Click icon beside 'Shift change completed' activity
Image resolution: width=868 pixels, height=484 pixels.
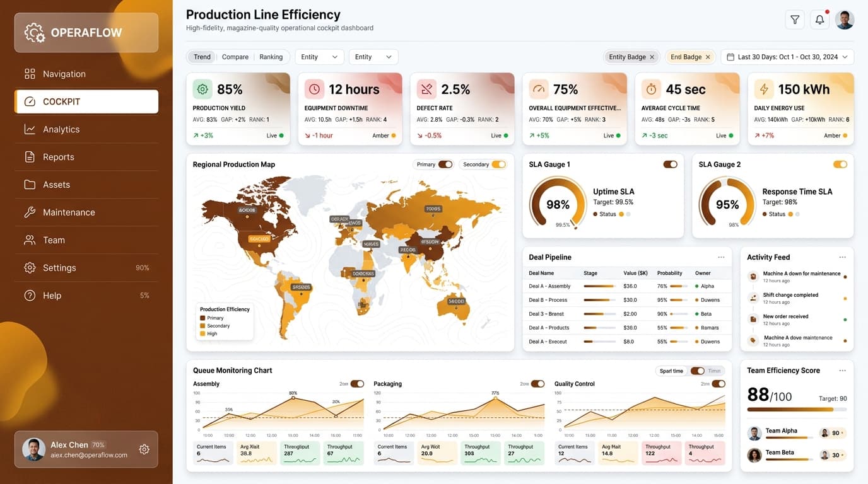753,298
